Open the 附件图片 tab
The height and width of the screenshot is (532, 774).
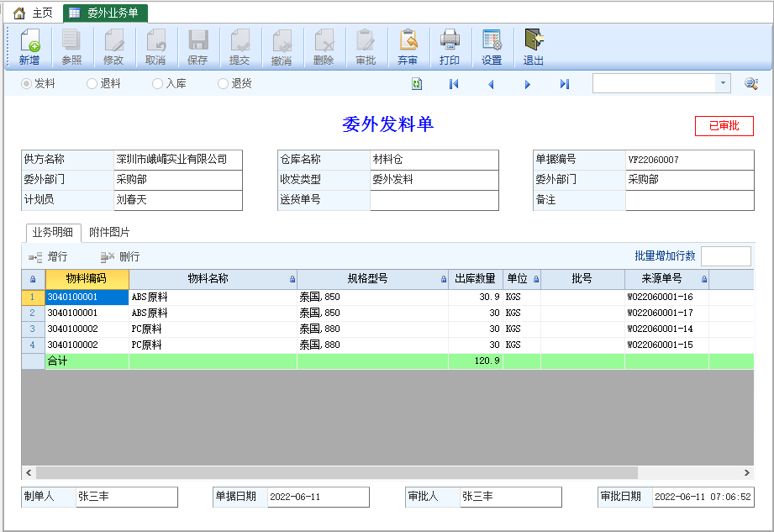(109, 233)
